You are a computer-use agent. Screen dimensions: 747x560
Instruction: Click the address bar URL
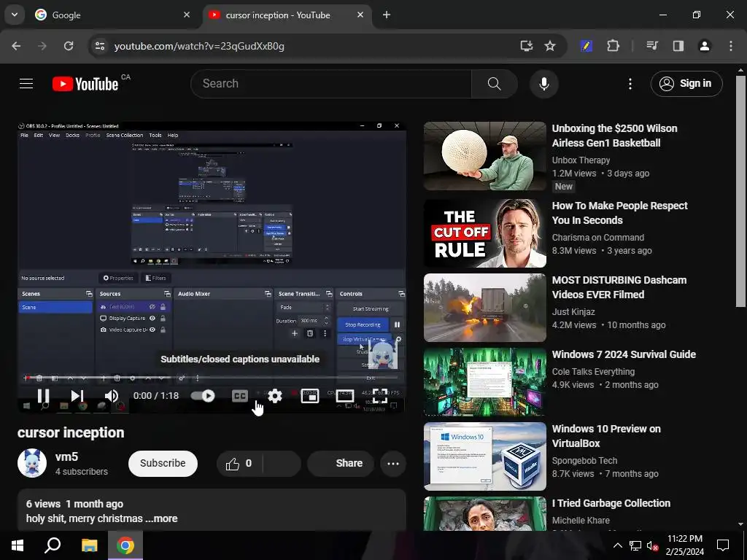[x=199, y=46]
